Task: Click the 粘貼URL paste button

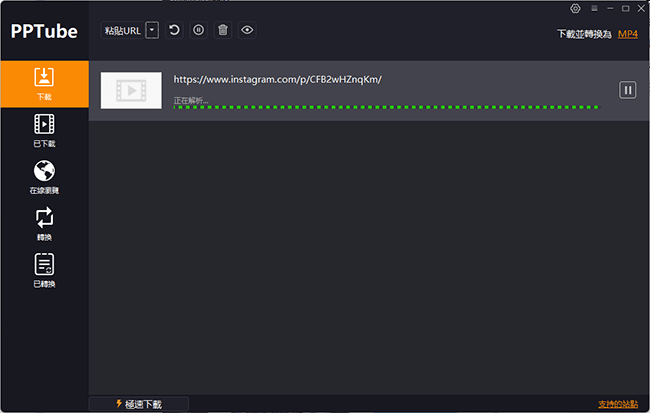Action: click(x=123, y=31)
